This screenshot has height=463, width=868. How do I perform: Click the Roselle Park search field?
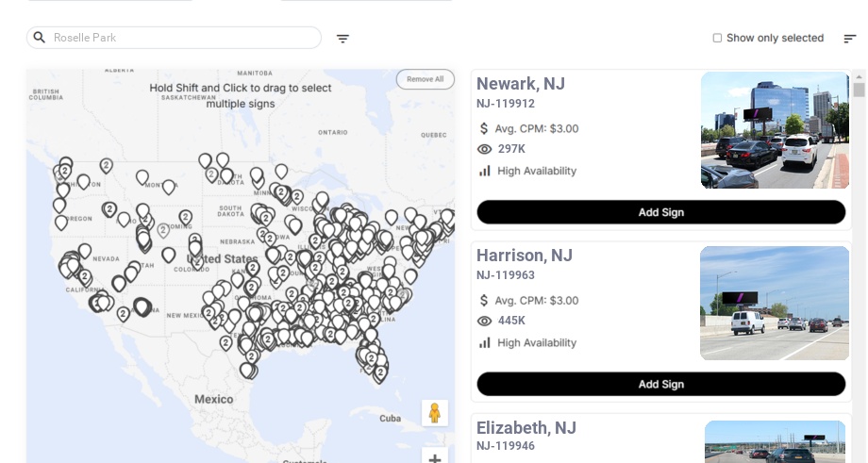tap(179, 38)
